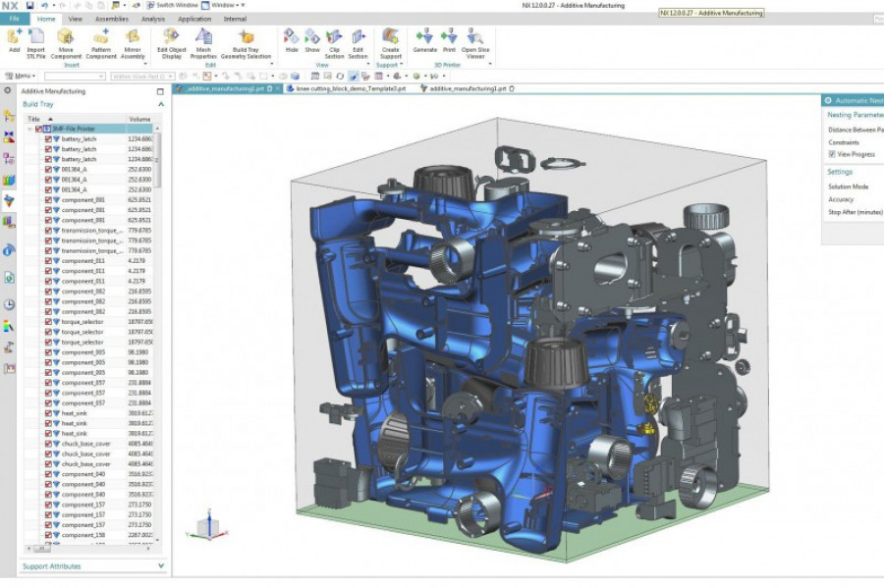Open the Window dropdown in title bar
This screenshot has width=884, height=588.
[224, 5]
